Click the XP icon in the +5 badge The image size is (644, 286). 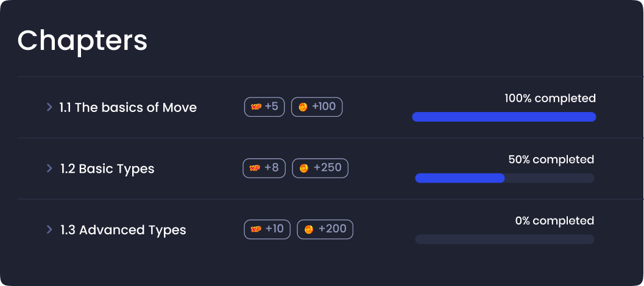[x=257, y=106]
